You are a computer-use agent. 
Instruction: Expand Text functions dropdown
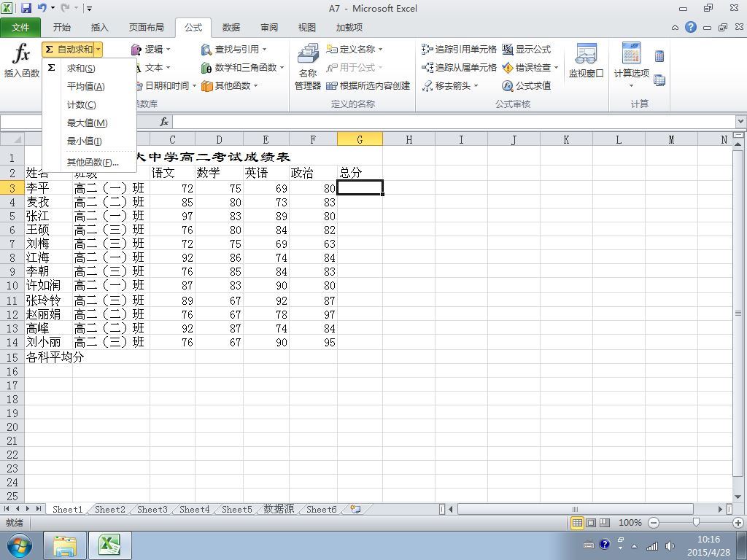coord(168,68)
